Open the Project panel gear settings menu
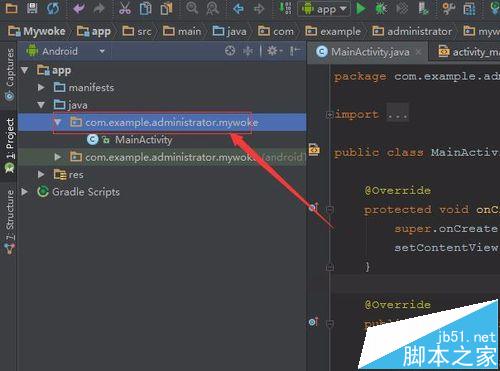 tap(275, 51)
